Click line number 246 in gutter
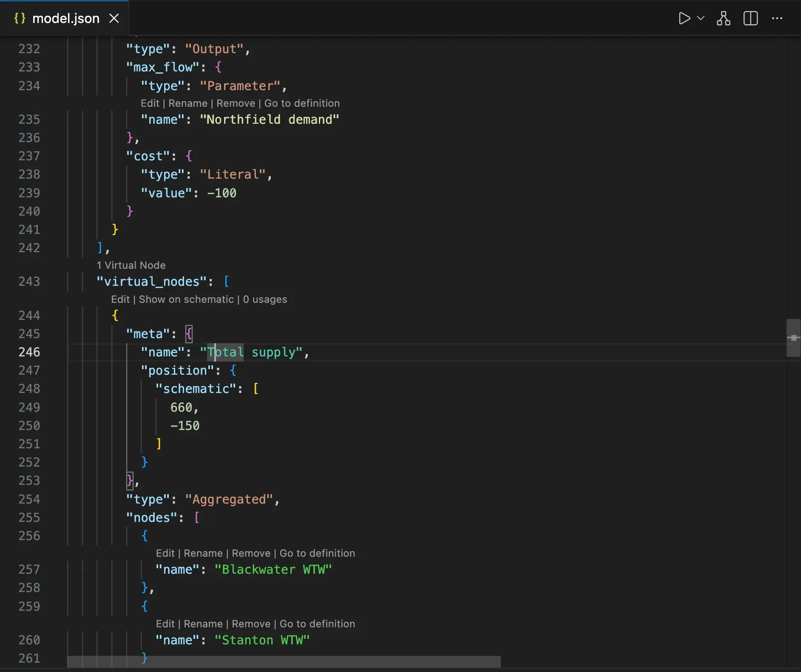The height and width of the screenshot is (672, 801). coord(29,352)
